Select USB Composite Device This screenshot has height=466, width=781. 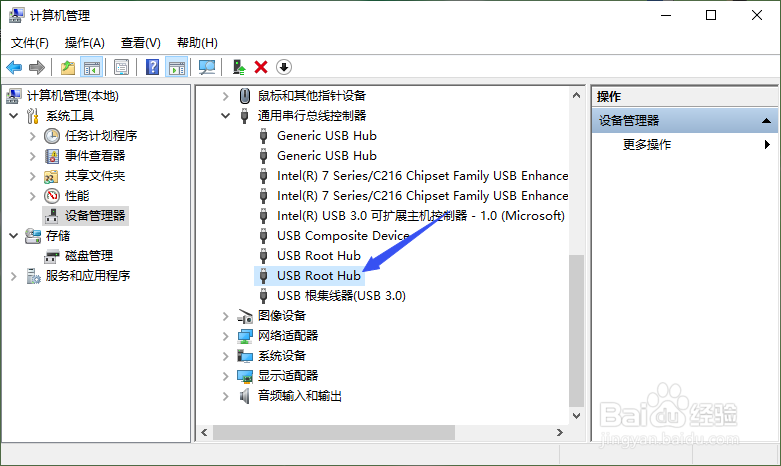click(x=343, y=235)
